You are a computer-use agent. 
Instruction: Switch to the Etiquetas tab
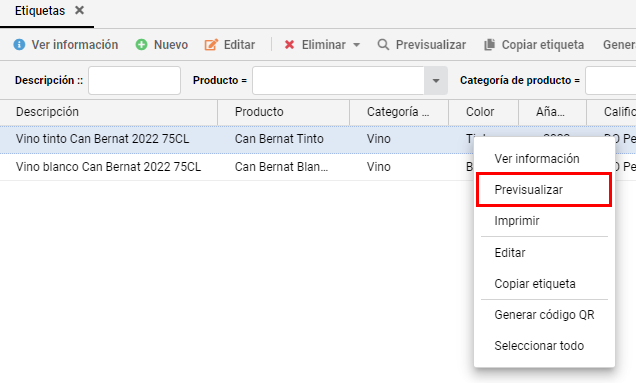40,11
